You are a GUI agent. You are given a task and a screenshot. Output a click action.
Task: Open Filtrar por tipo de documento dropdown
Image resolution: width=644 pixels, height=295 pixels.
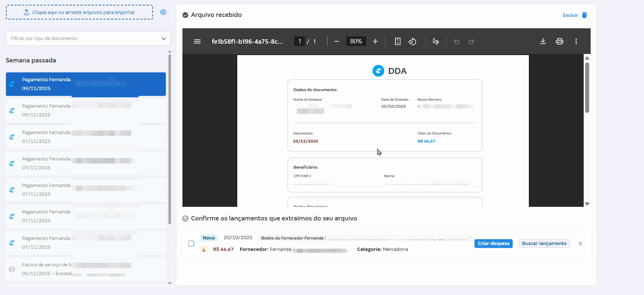(88, 39)
